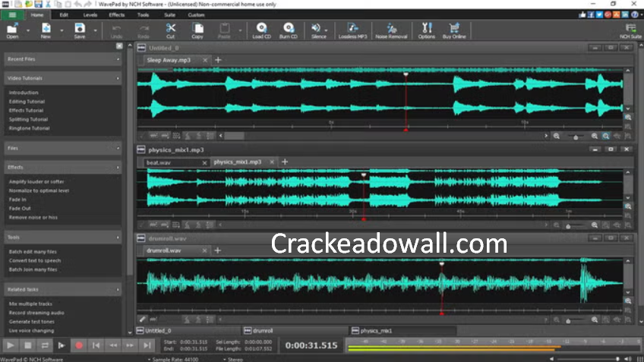Zoom in on physics_mix1 waveform

(595, 225)
